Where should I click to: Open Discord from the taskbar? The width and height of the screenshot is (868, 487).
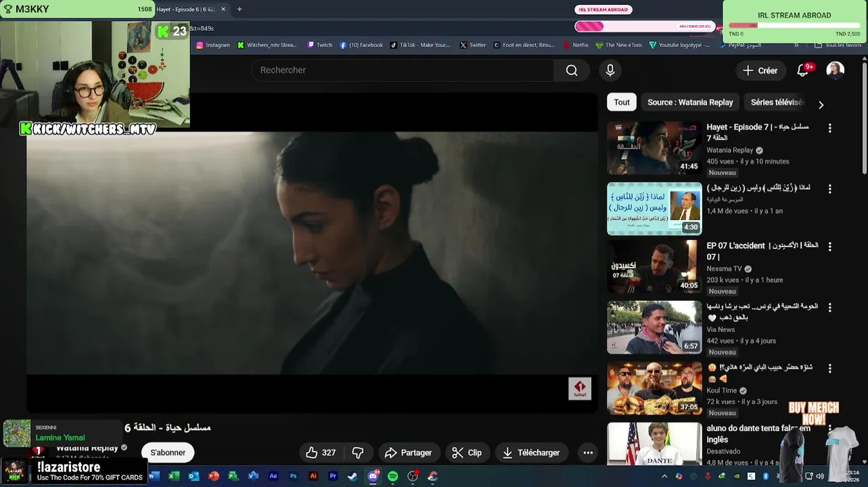373,476
